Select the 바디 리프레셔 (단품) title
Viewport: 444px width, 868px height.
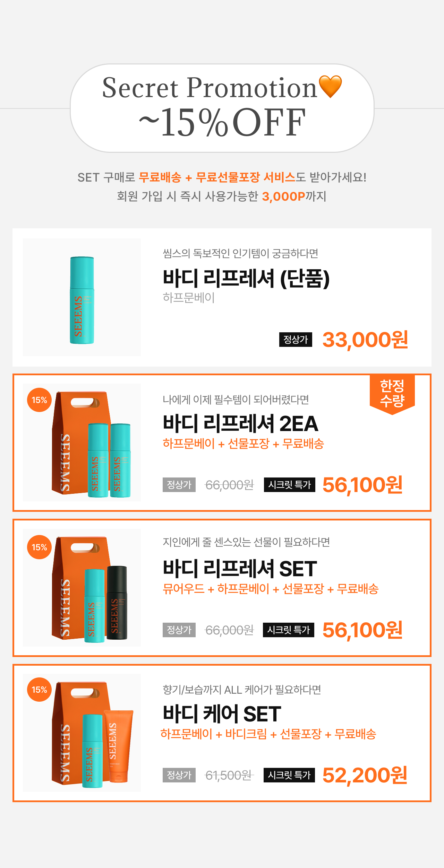pos(246,278)
